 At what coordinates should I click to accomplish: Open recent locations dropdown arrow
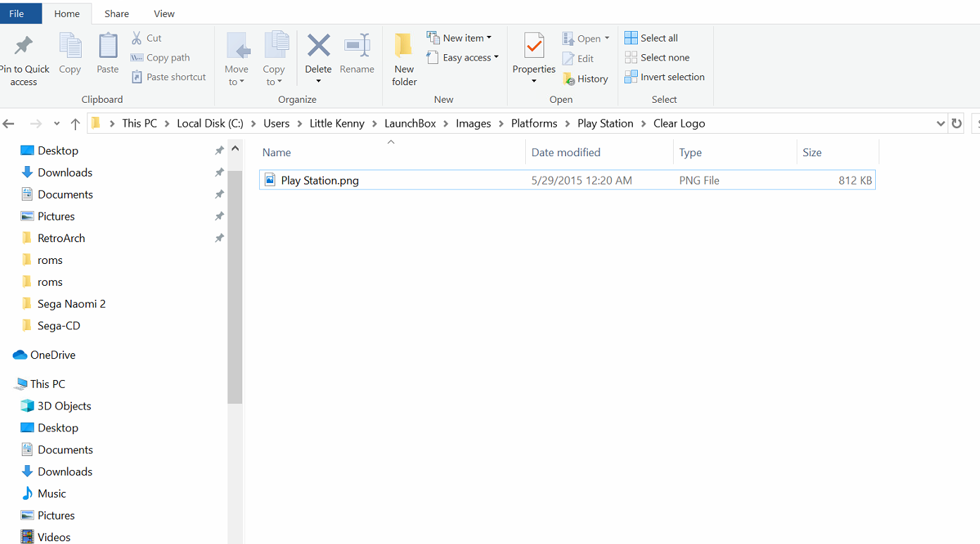(x=56, y=124)
